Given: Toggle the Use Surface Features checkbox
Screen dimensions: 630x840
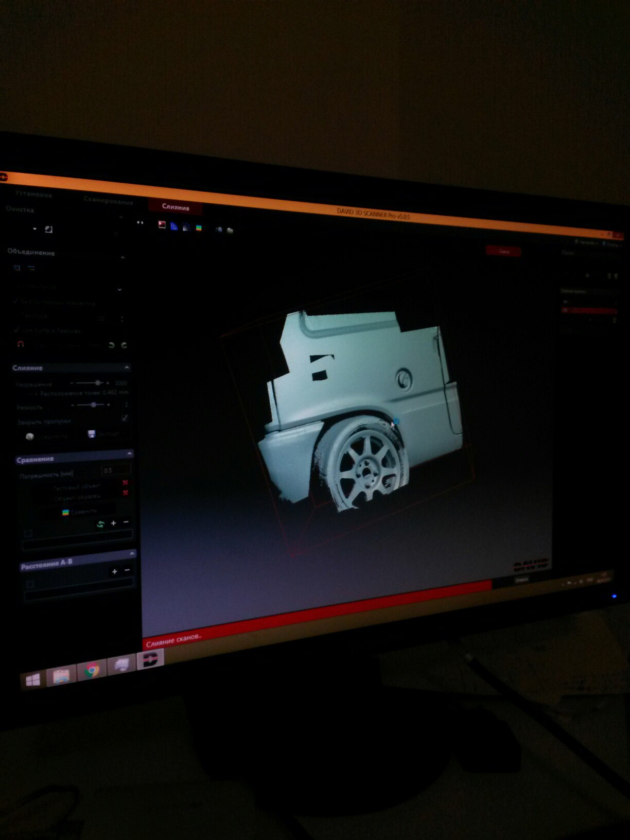Looking at the screenshot, I should [17, 329].
